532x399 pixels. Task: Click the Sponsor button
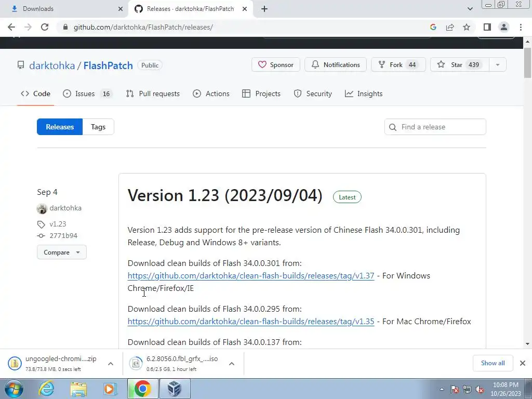(276, 64)
